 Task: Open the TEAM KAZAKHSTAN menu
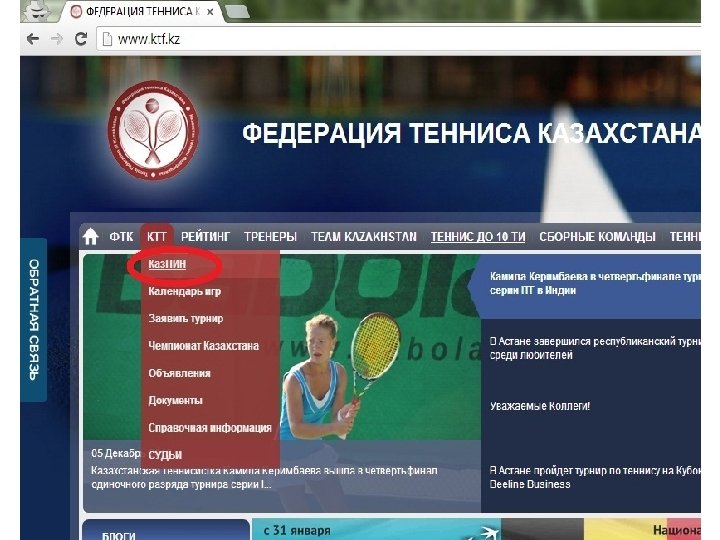pyautogui.click(x=364, y=236)
